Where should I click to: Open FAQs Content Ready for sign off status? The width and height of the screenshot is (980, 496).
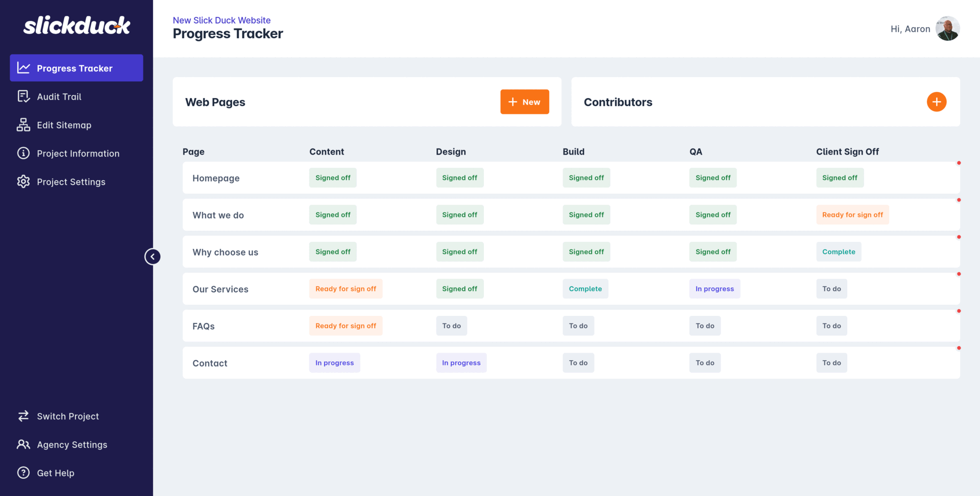pyautogui.click(x=346, y=326)
